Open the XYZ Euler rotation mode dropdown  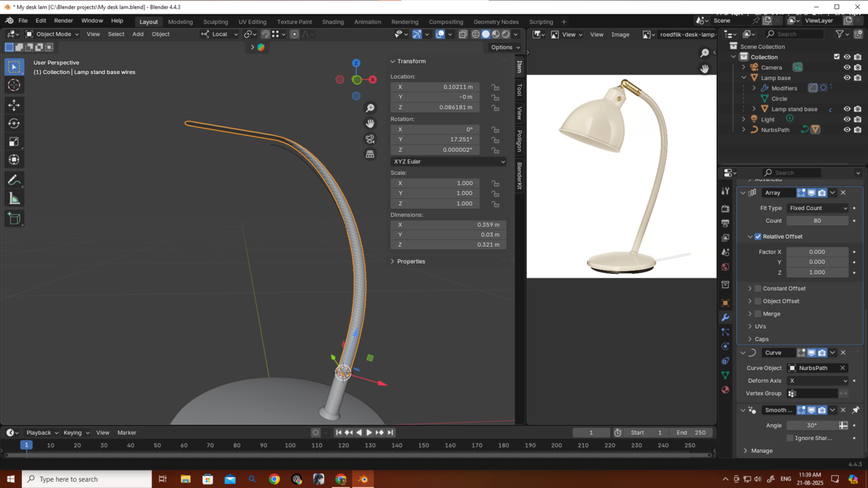point(448,161)
